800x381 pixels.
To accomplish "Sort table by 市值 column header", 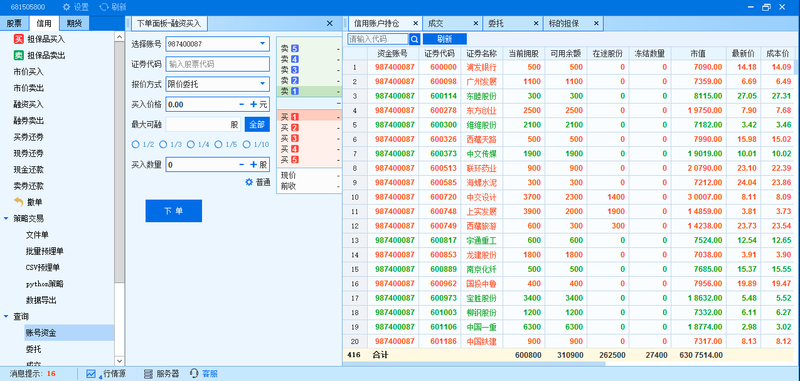I will coord(698,53).
